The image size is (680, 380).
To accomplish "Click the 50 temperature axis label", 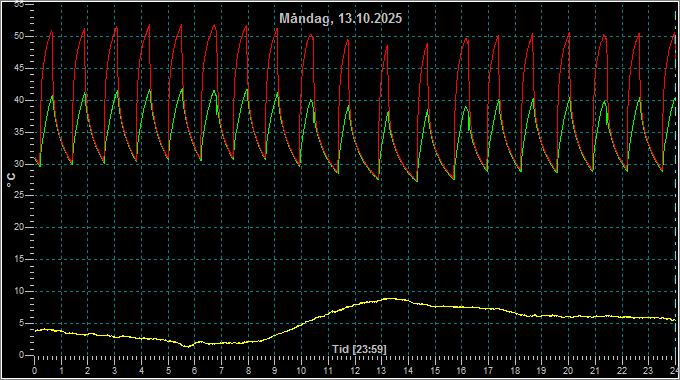I will pos(19,36).
